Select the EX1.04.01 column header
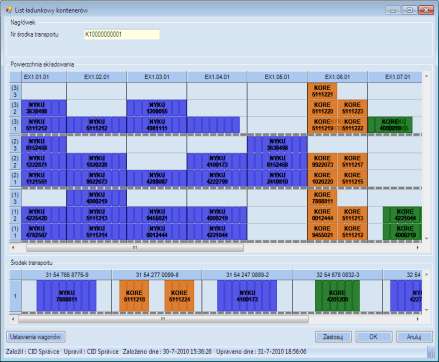This screenshot has width=439, height=362. pyautogui.click(x=217, y=77)
